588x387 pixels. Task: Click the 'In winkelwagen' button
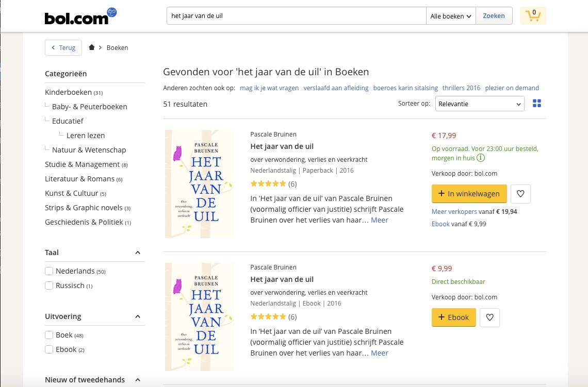pos(469,194)
